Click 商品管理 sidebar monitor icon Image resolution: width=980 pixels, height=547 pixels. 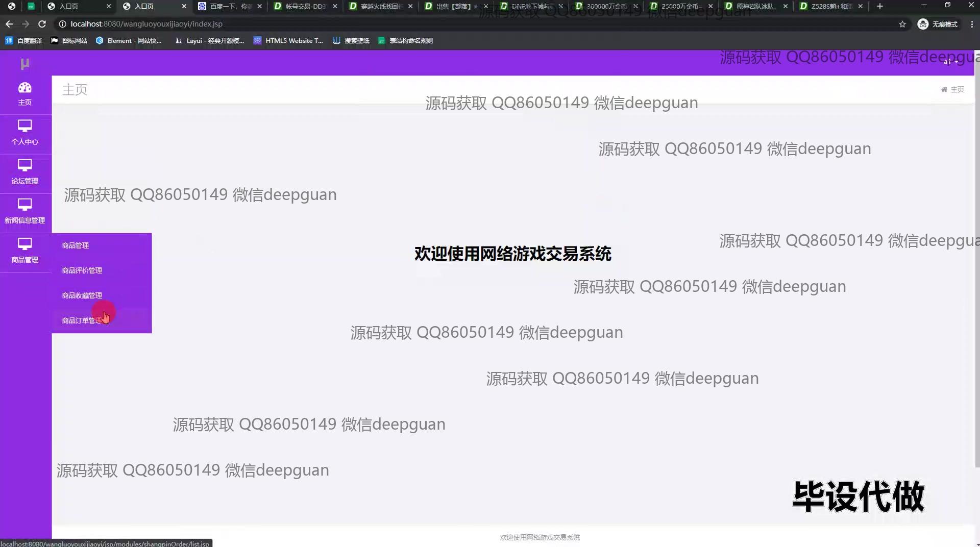24,243
